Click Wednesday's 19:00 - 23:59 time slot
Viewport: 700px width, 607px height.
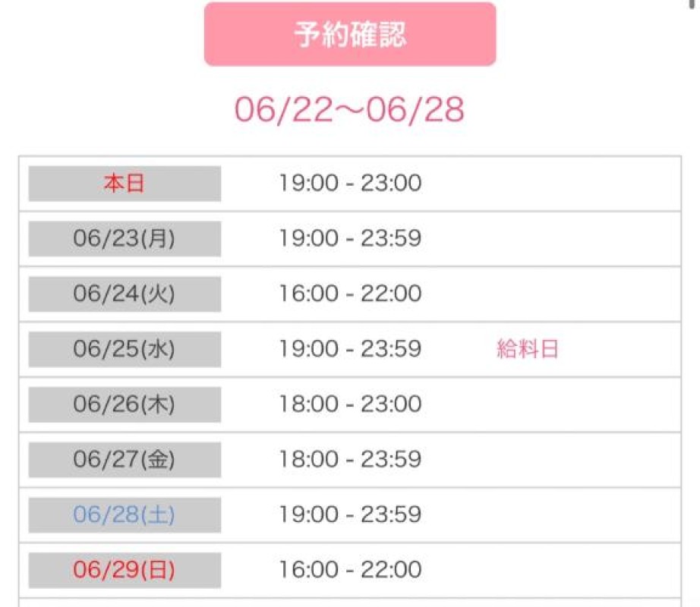tap(351, 349)
